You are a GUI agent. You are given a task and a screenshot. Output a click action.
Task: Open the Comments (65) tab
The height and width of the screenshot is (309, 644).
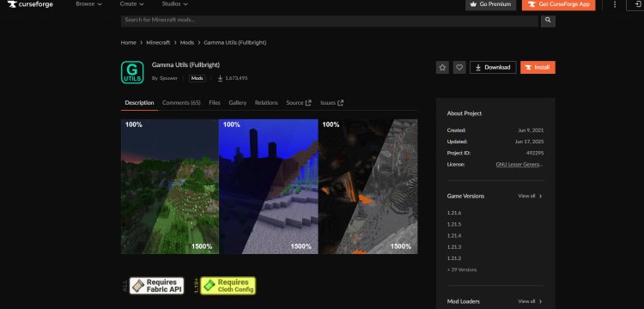181,103
